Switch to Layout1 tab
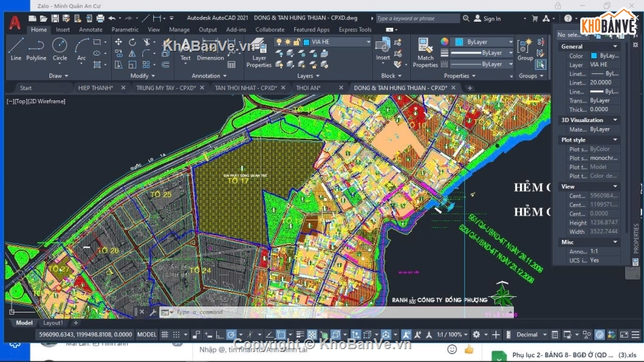This screenshot has width=644, height=362. 53,323
